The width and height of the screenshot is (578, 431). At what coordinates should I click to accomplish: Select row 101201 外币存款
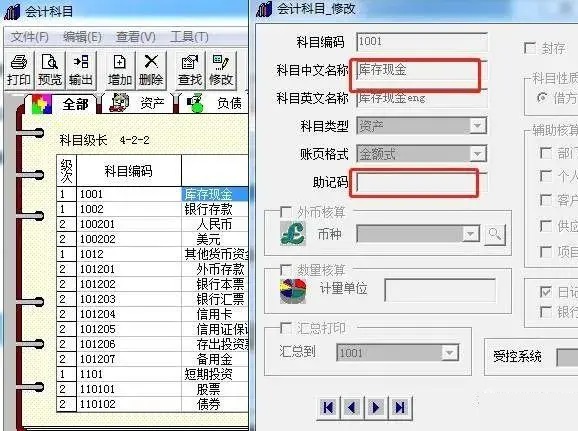152,269
